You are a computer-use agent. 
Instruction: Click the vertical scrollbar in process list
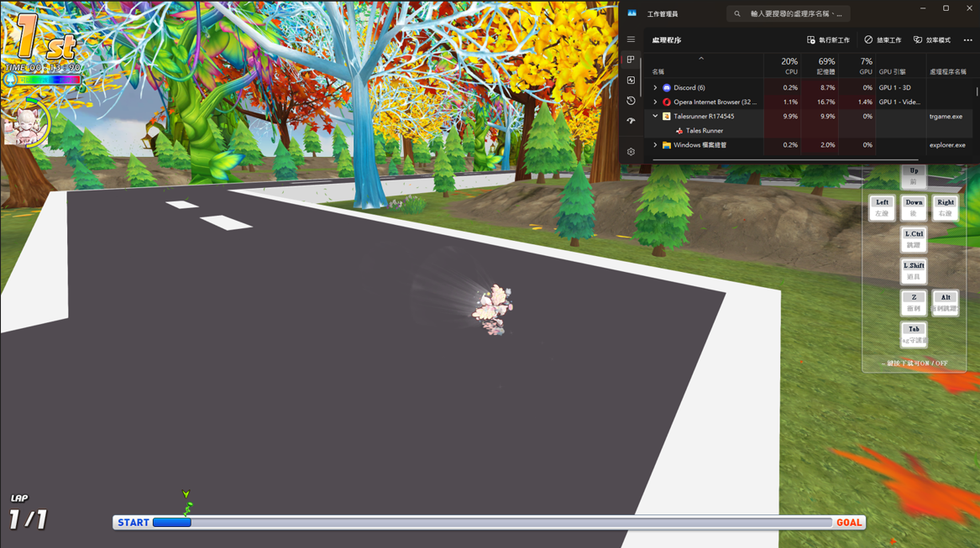click(977, 91)
